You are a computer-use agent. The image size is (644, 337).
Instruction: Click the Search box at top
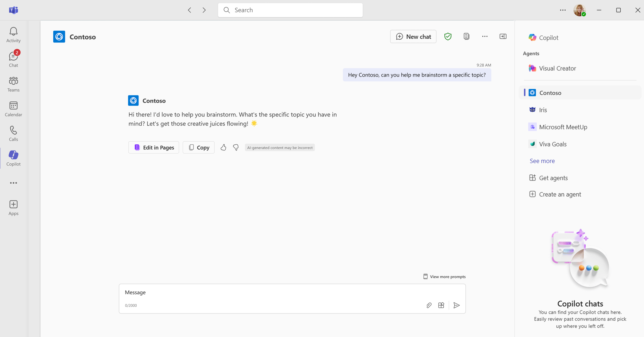[x=291, y=10]
